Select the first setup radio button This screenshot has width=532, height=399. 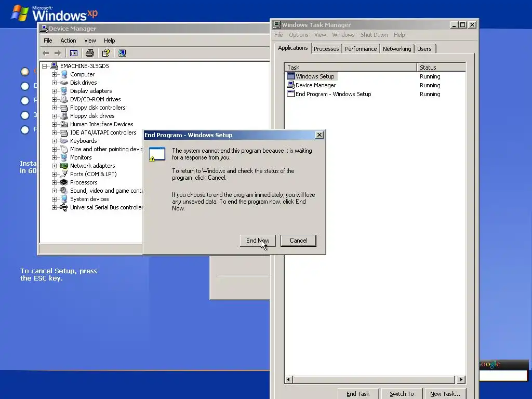point(25,72)
